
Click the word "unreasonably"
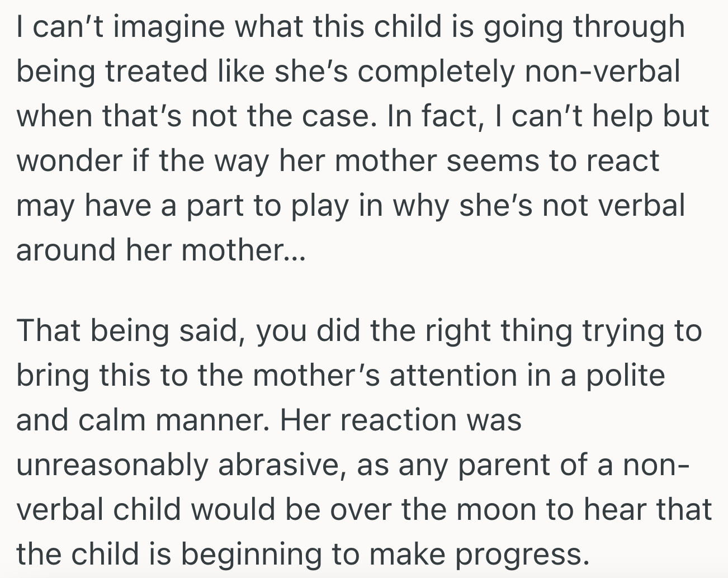112,465
